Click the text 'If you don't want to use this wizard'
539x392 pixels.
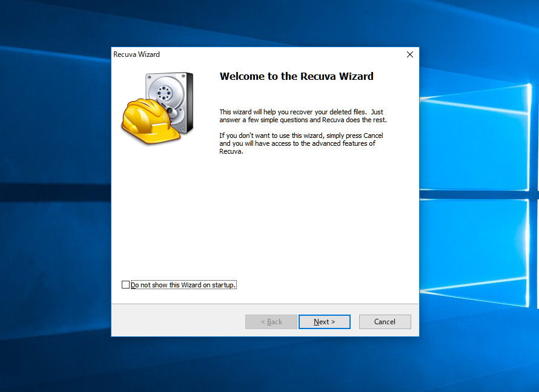click(271, 136)
